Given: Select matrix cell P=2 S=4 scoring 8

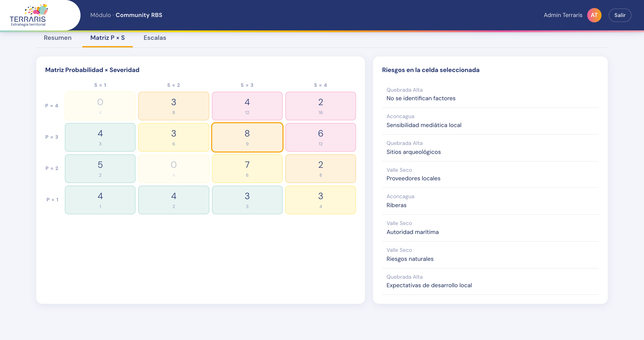Looking at the screenshot, I should [x=320, y=168].
